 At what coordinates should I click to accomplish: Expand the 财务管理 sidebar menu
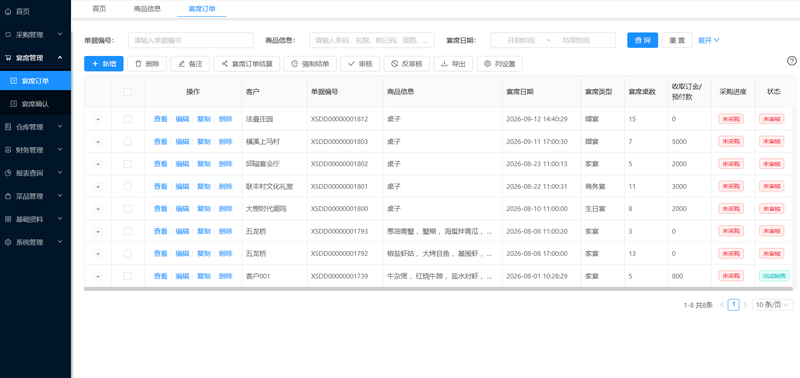tap(35, 150)
